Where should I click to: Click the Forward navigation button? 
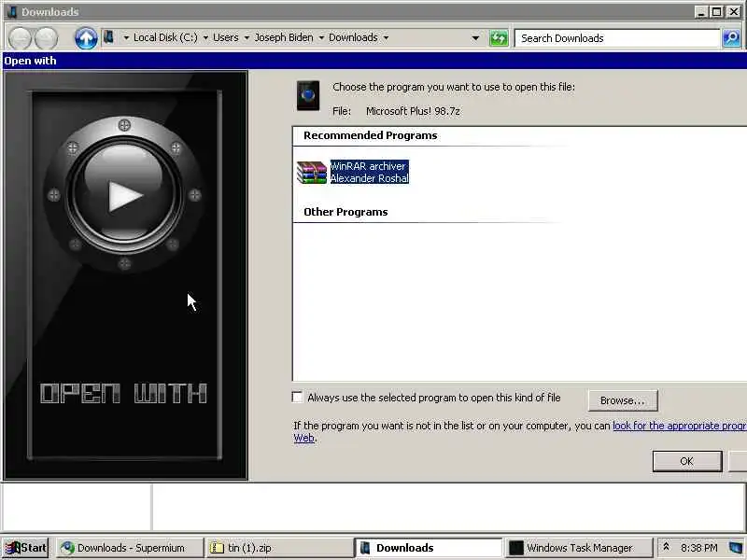[46, 38]
